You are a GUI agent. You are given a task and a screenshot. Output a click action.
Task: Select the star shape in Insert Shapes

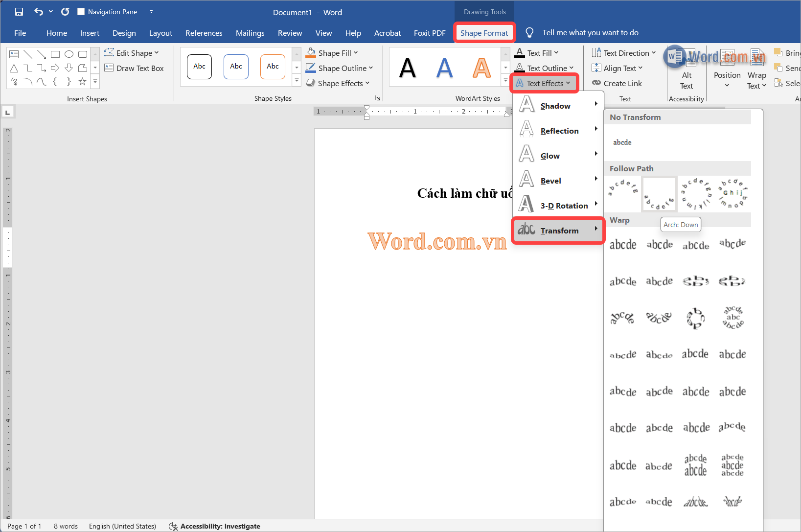(x=82, y=82)
